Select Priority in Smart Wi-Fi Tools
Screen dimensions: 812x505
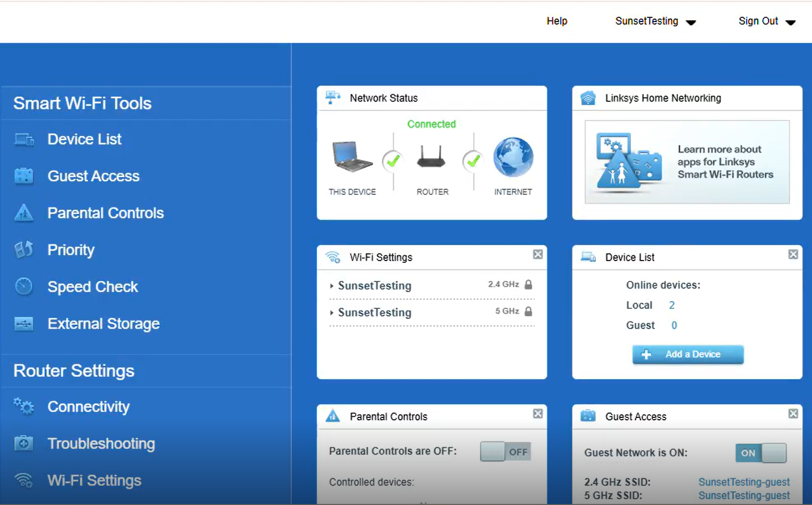click(71, 250)
